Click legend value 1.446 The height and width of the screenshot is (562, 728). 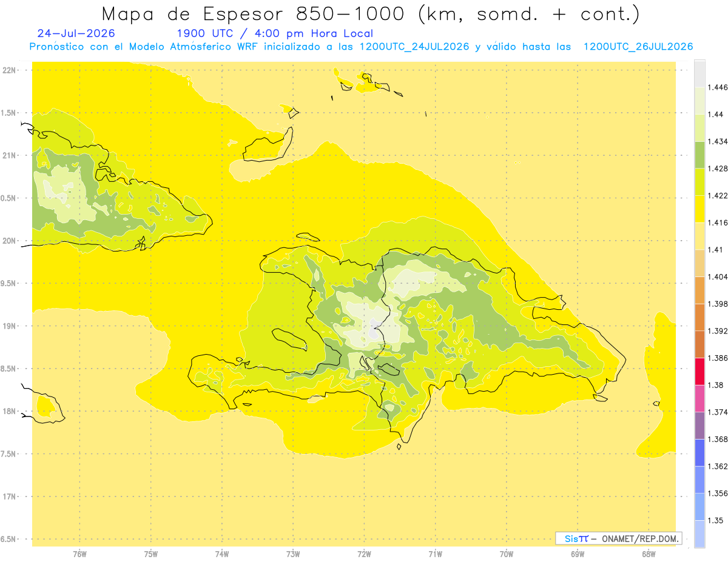(718, 87)
